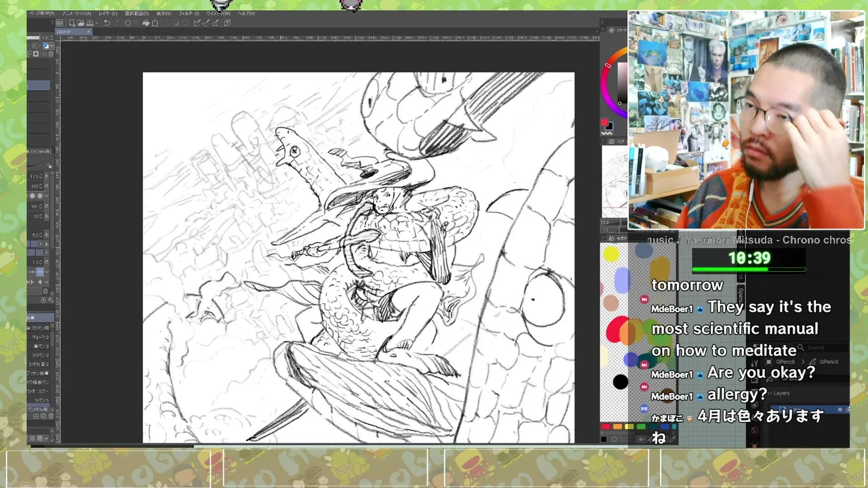868x488 pixels.
Task: Click the green progress bar under timer
Action: (x=749, y=270)
